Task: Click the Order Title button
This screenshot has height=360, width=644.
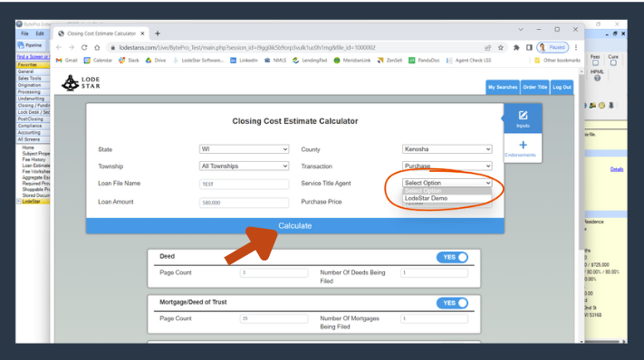Action: click(x=534, y=87)
